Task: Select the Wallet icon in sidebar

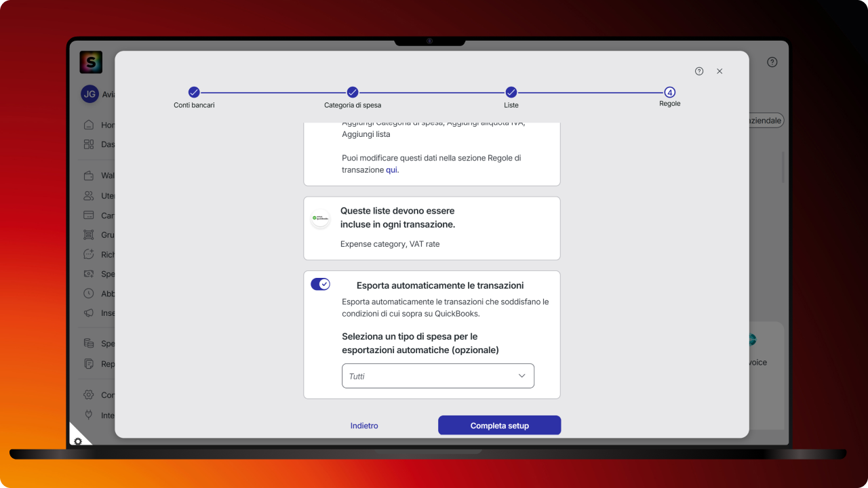Action: point(88,176)
